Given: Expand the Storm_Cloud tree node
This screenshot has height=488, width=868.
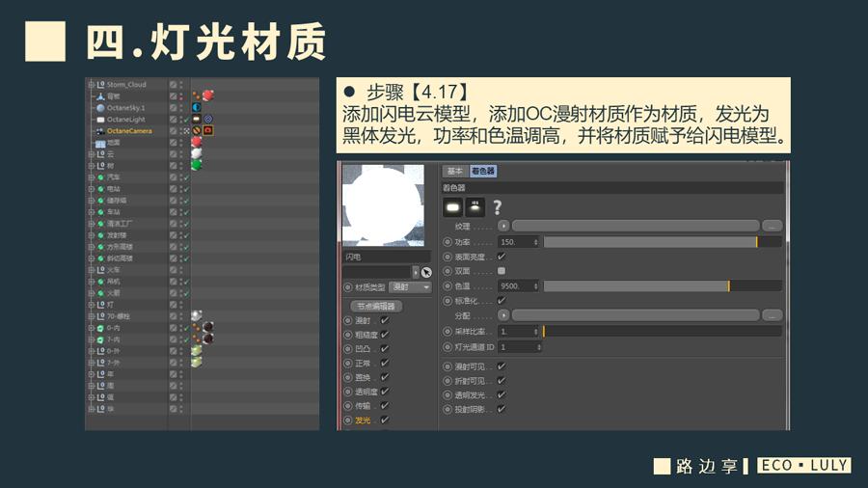Looking at the screenshot, I should (92, 85).
